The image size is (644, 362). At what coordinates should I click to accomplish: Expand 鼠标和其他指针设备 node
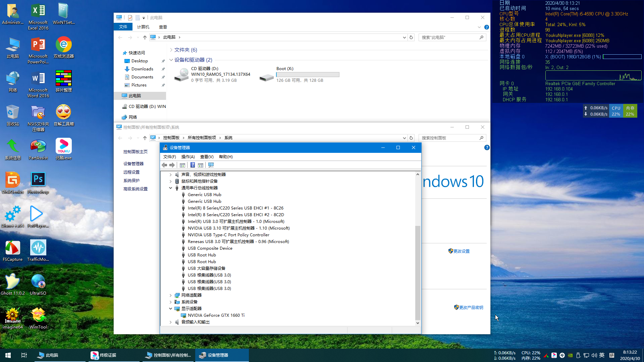(170, 181)
